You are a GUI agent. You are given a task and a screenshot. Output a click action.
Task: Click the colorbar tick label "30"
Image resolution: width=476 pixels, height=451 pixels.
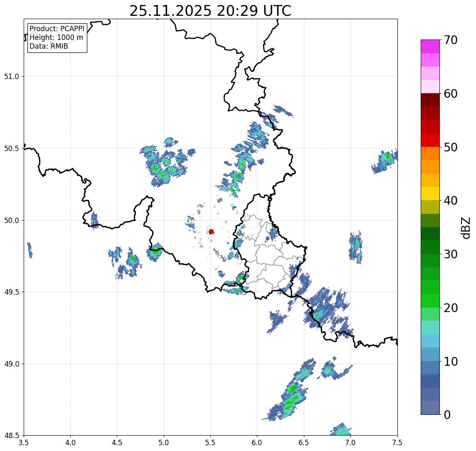[x=451, y=254]
